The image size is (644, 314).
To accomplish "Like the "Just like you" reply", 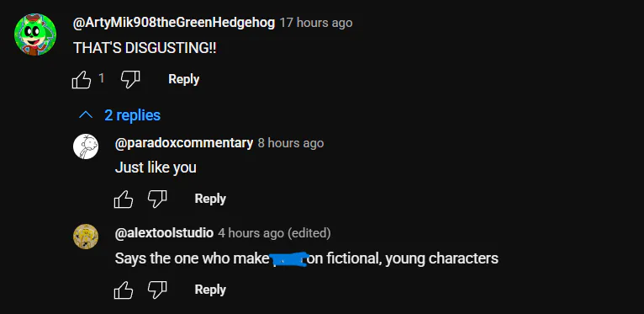I will tap(124, 199).
